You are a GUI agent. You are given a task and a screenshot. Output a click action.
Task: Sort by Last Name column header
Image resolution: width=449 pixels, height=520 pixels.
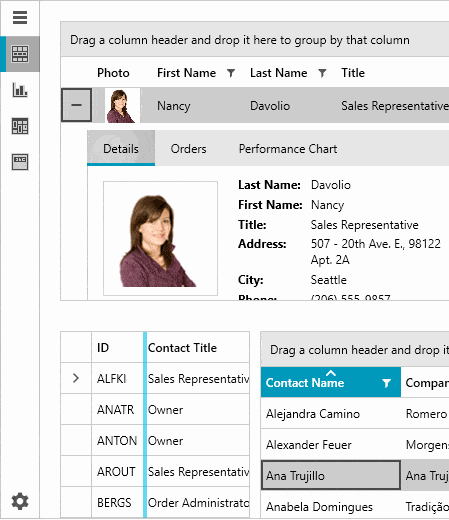[x=279, y=73]
